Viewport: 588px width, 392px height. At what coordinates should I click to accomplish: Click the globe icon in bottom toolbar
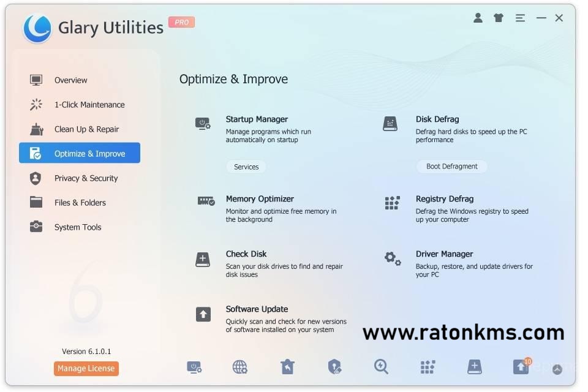pyautogui.click(x=239, y=367)
